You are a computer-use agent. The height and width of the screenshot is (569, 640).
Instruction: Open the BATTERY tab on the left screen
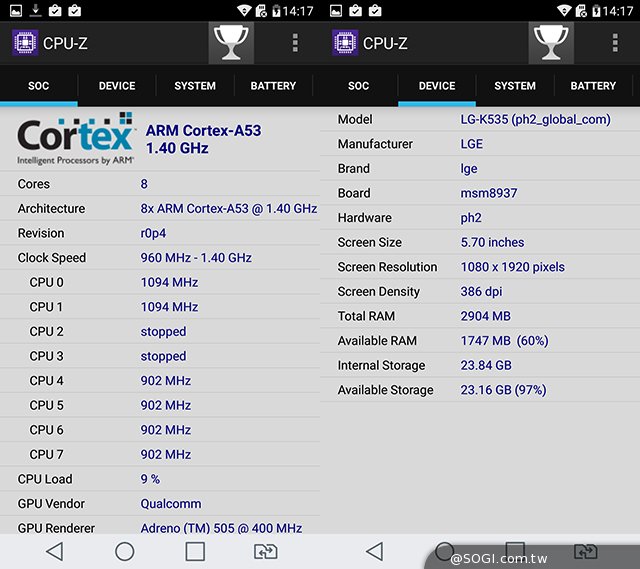point(273,86)
